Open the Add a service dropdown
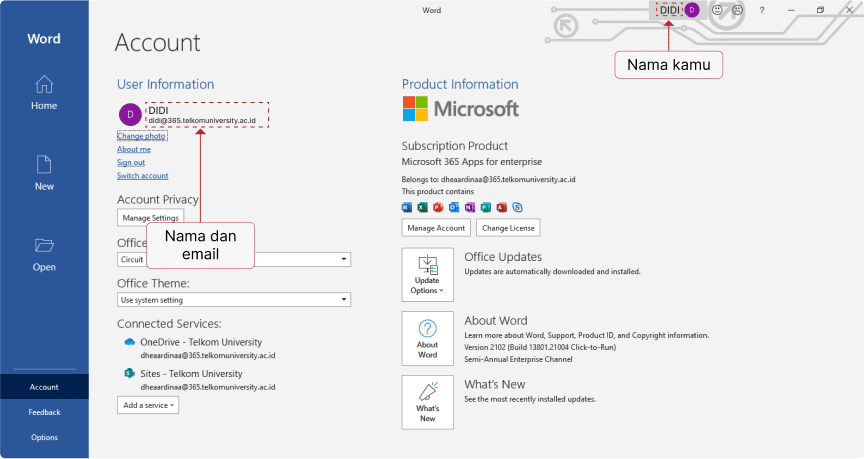865x459 pixels. point(148,405)
